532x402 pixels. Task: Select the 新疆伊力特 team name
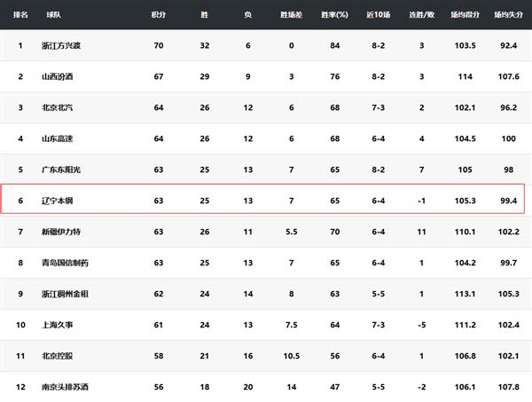[59, 231]
